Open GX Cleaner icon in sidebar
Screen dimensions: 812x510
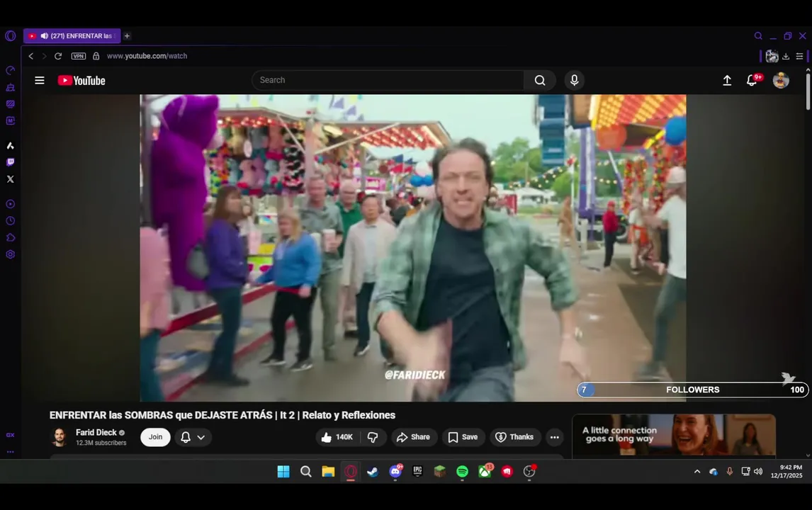pyautogui.click(x=11, y=88)
